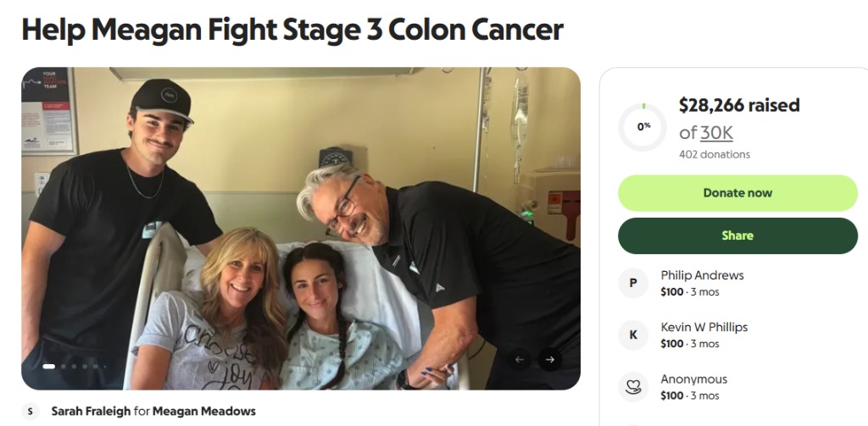
Task: Click Philip Andrews' avatar icon
Action: tap(632, 284)
